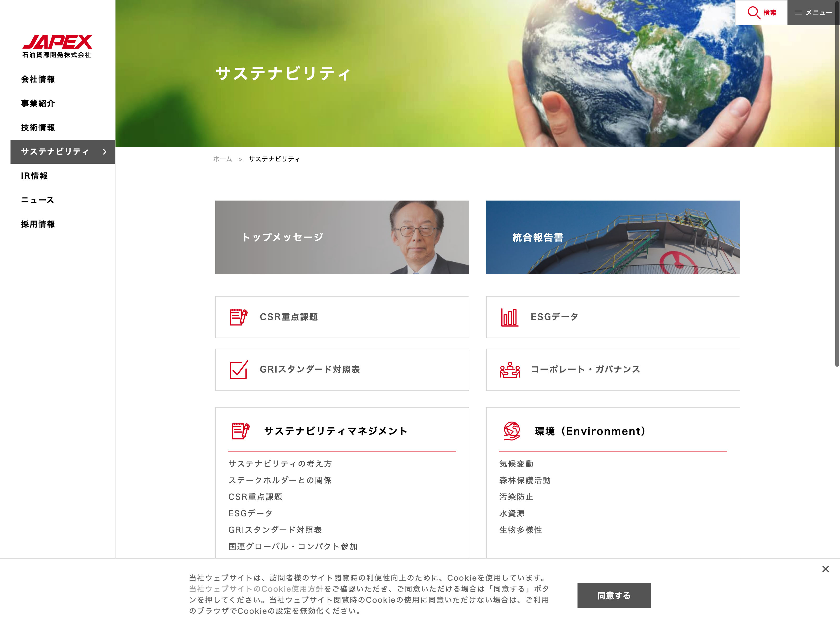Close the cookie notice banner
Viewport: 840px width, 630px height.
tap(825, 569)
